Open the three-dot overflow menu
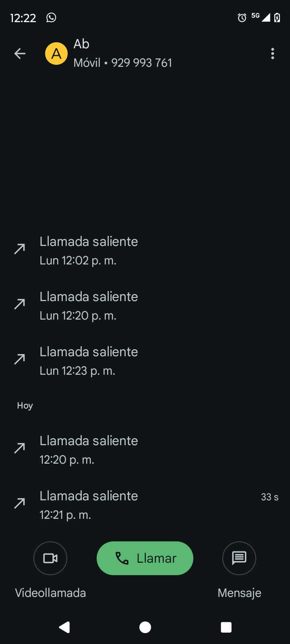This screenshot has height=644, width=290. click(273, 54)
